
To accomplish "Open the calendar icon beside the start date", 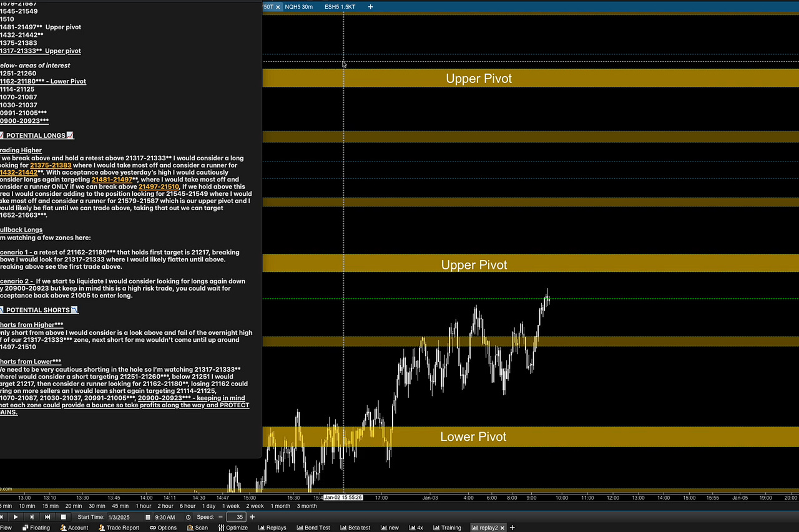I will point(148,517).
